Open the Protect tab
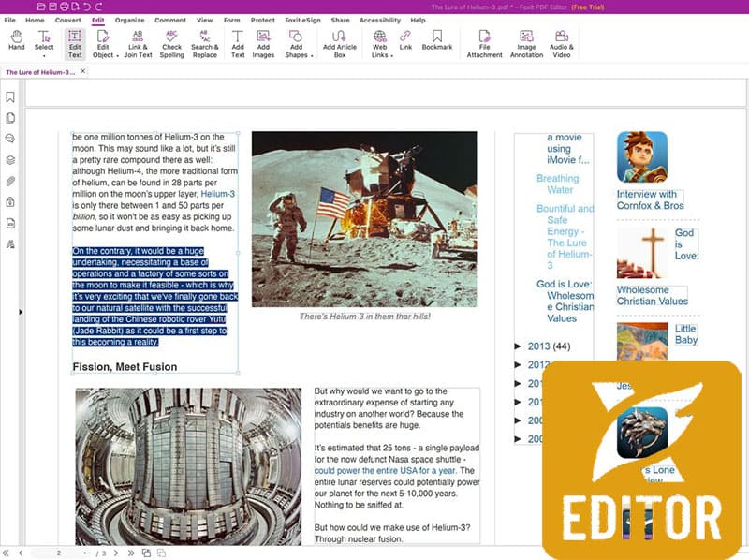This screenshot has height=560, width=749. pyautogui.click(x=263, y=20)
